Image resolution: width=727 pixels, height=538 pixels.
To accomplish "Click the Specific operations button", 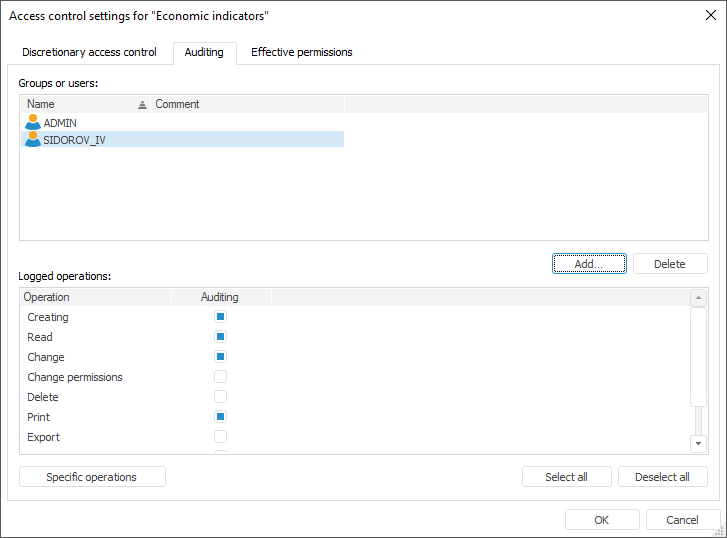I will click(92, 477).
